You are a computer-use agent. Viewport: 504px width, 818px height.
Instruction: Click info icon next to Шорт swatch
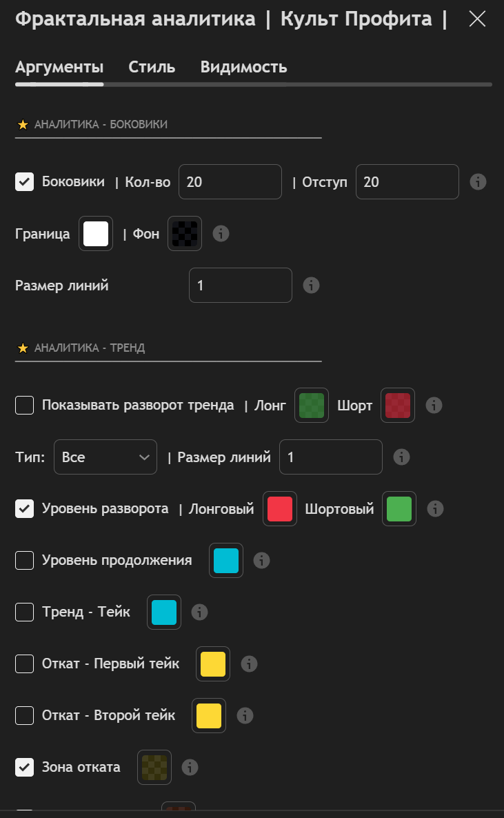pyautogui.click(x=433, y=406)
